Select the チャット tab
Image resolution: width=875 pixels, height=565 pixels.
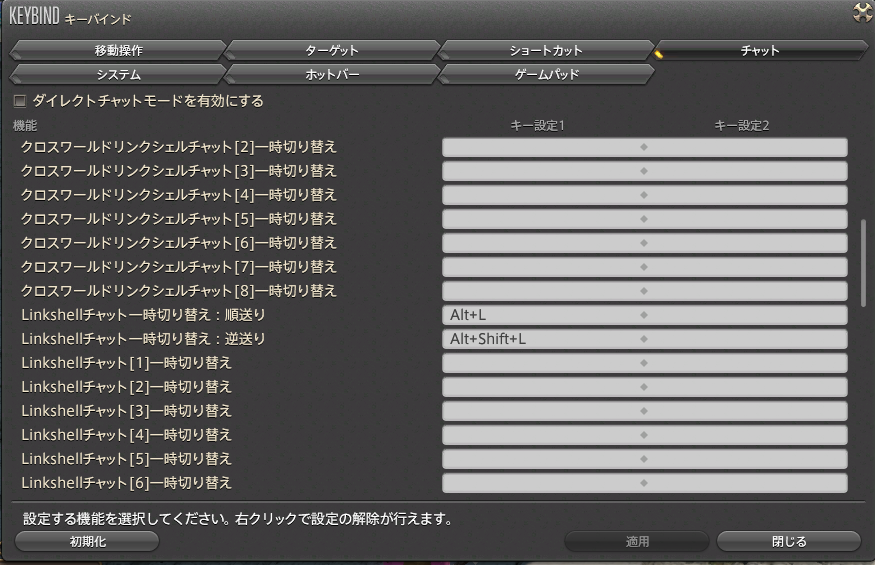[760, 50]
